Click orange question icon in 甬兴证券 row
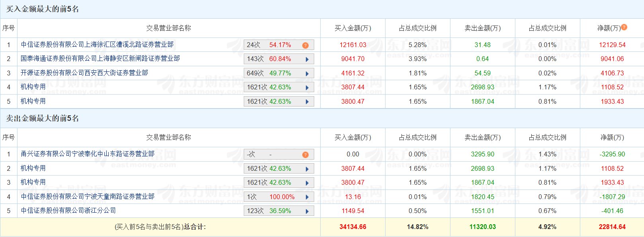The image size is (644, 237). click(305, 154)
